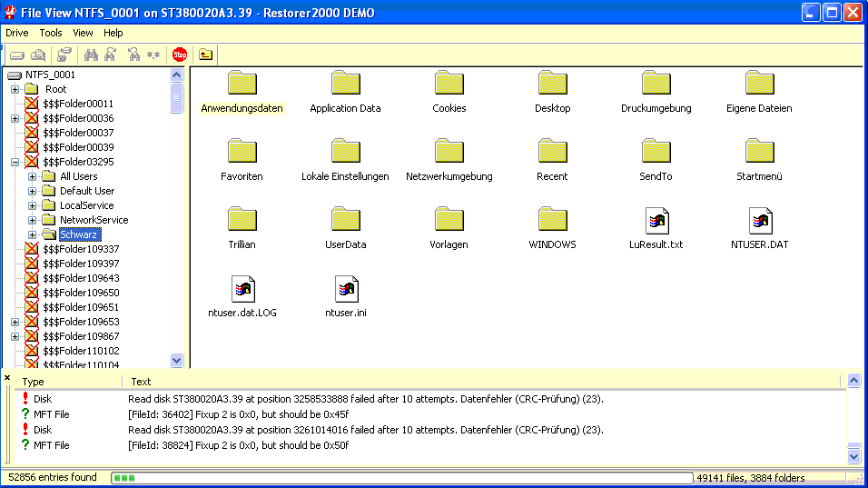Expand the Default User node
868x488 pixels.
32,191
